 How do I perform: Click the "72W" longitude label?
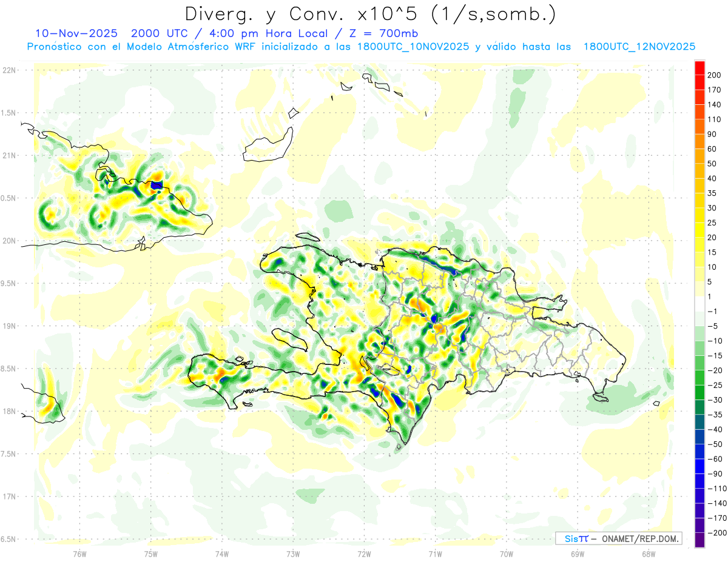coord(364,553)
